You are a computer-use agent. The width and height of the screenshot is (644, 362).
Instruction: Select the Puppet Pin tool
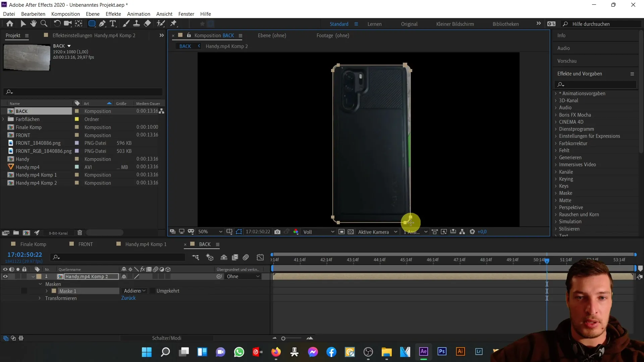click(173, 23)
